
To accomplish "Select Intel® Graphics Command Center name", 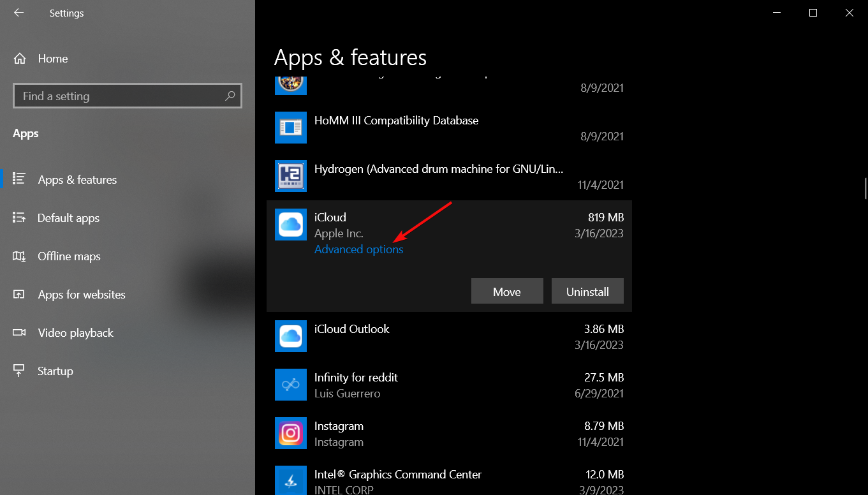I will (398, 475).
